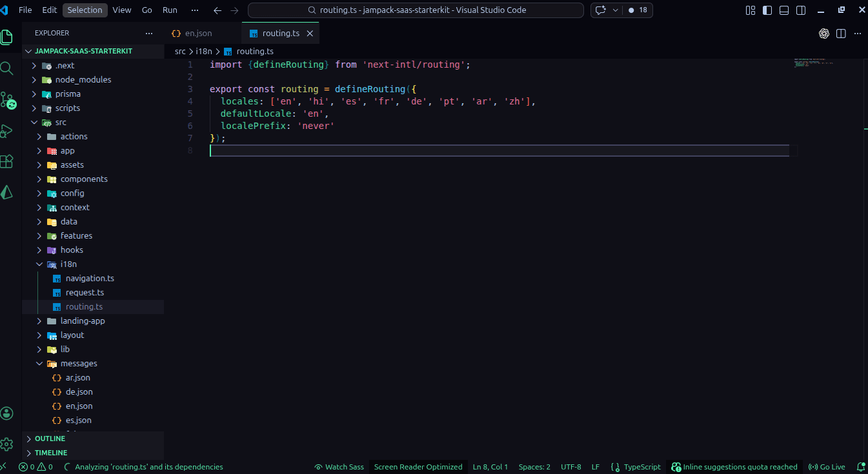868x474 pixels.
Task: Open navigation.ts in the explorer
Action: [x=93, y=279]
